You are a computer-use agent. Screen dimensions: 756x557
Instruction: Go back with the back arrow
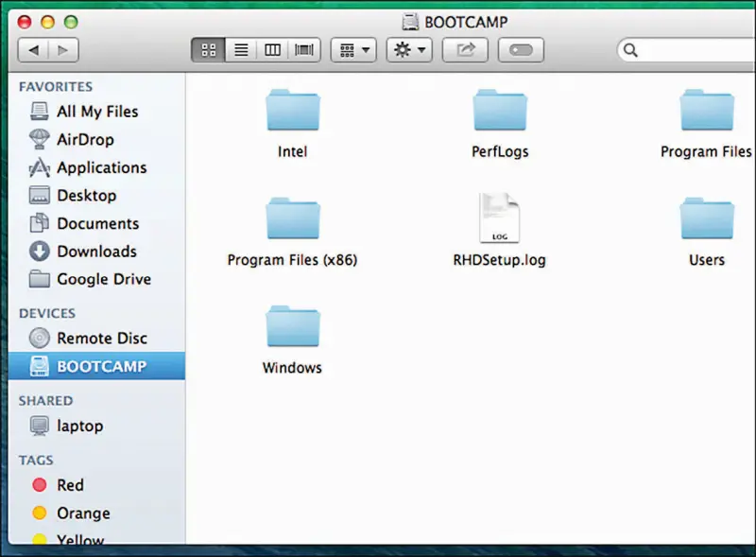(x=34, y=50)
